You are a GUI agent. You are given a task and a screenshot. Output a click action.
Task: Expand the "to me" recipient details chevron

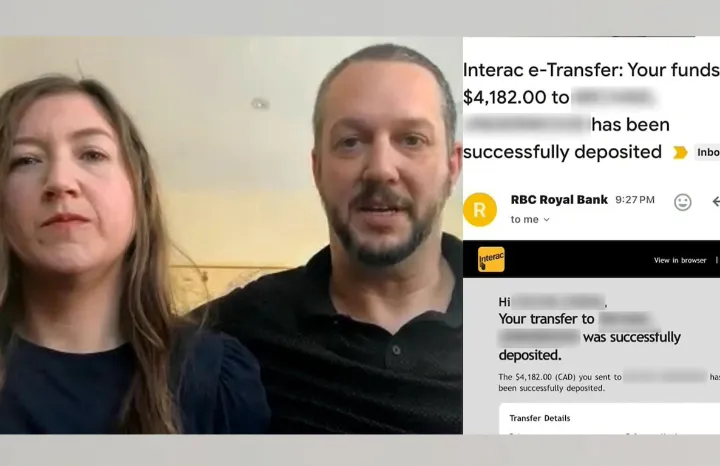tap(546, 220)
